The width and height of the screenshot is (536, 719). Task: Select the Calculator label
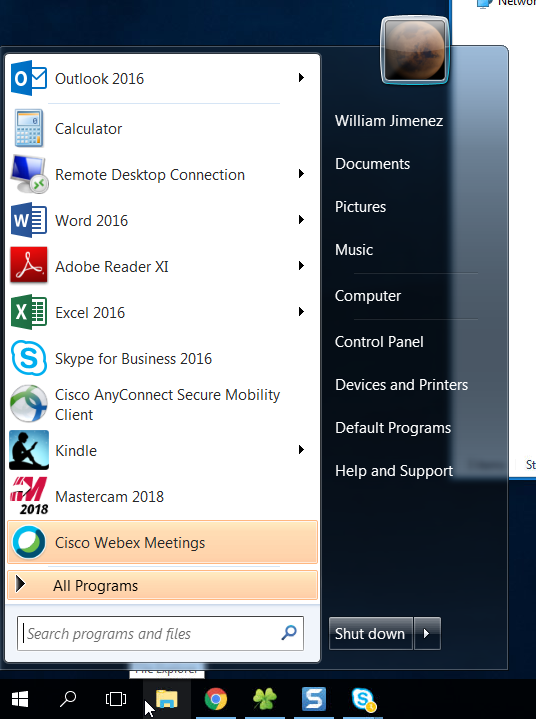[88, 129]
